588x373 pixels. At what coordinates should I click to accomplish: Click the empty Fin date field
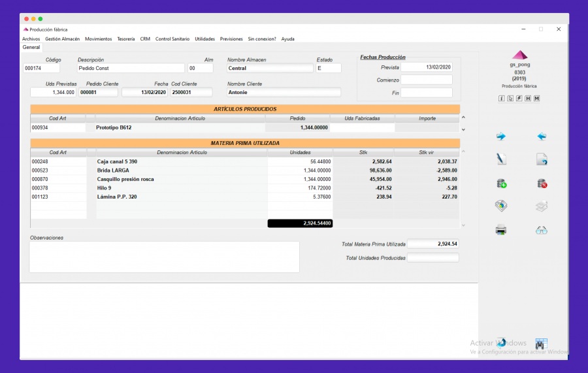click(x=427, y=93)
